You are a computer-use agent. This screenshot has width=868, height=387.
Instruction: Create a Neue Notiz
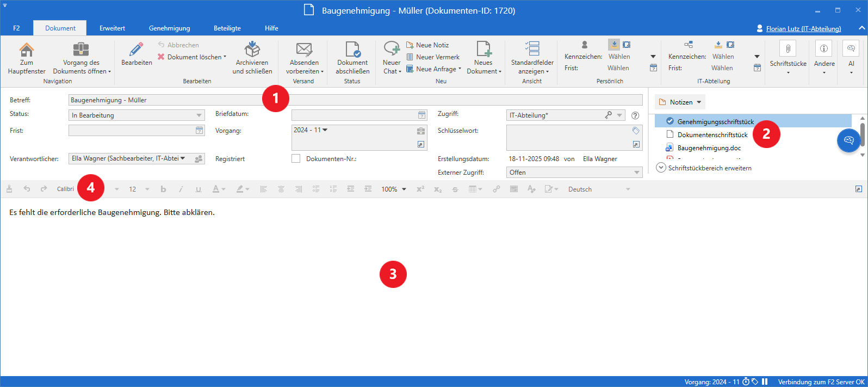pos(427,45)
